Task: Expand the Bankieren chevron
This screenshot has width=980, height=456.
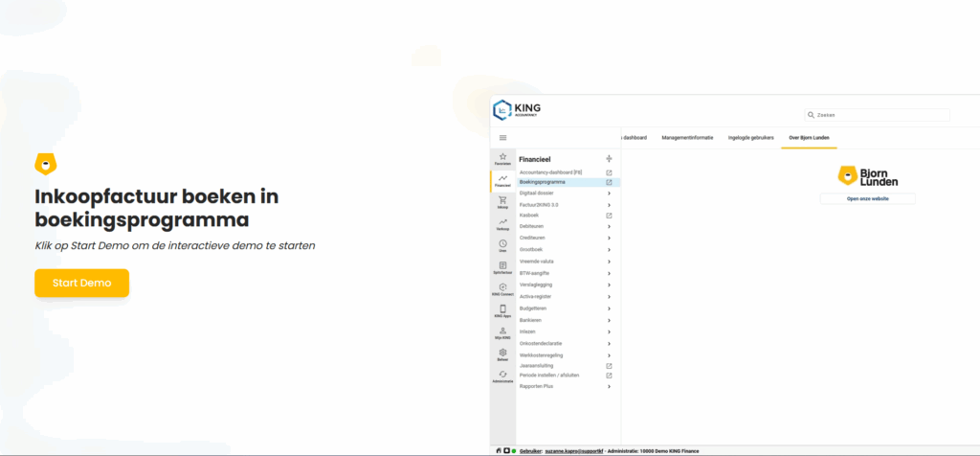Action: coord(609,320)
